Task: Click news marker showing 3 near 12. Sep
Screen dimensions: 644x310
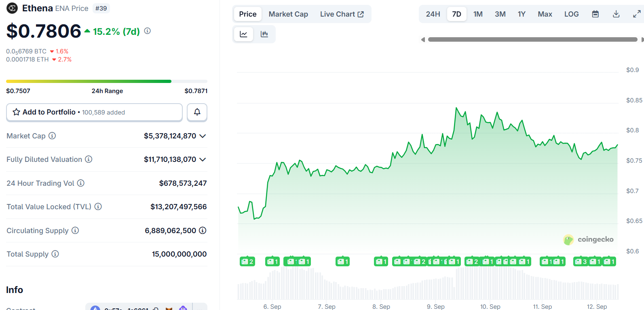Action: pos(581,261)
